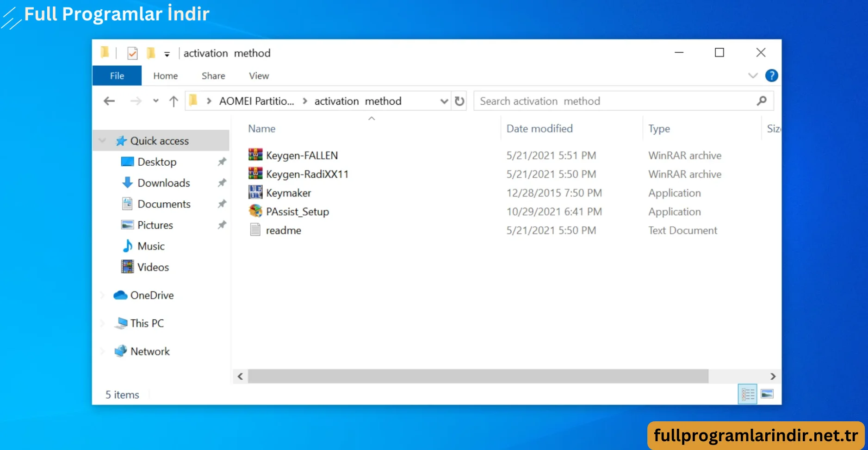Viewport: 868px width, 450px height.
Task: Click the New folder quick access toolbar icon
Action: click(151, 53)
